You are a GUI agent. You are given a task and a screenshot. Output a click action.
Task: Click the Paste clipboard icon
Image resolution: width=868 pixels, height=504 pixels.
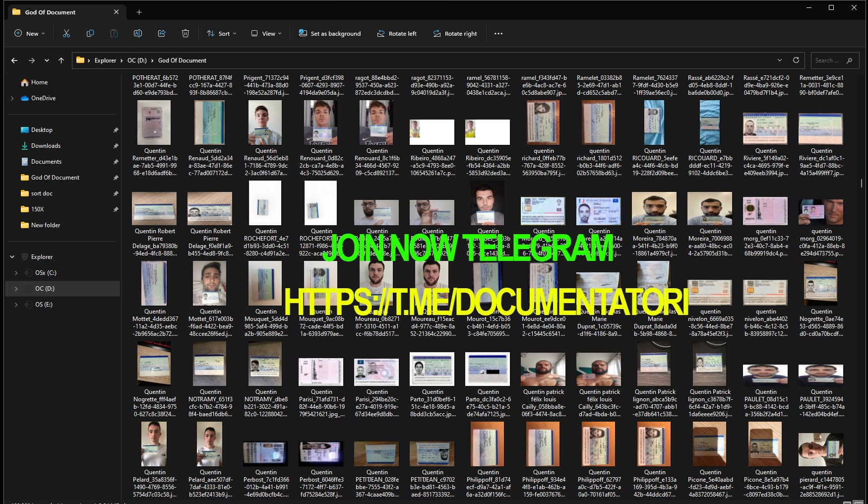pyautogui.click(x=114, y=34)
